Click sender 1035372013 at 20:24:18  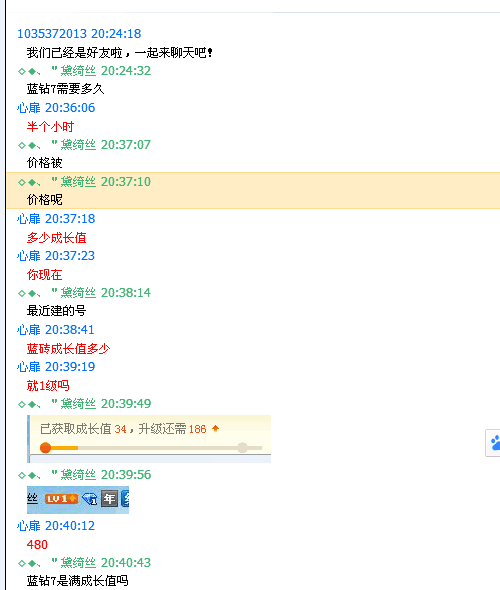[52, 33]
